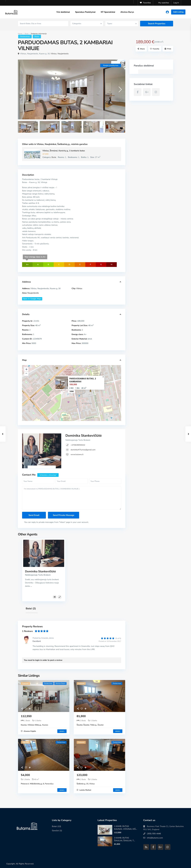This screenshot has height=868, width=191.
Task: Open Instagram icon under Socialiniai tinklai
Action: click(x=156, y=92)
